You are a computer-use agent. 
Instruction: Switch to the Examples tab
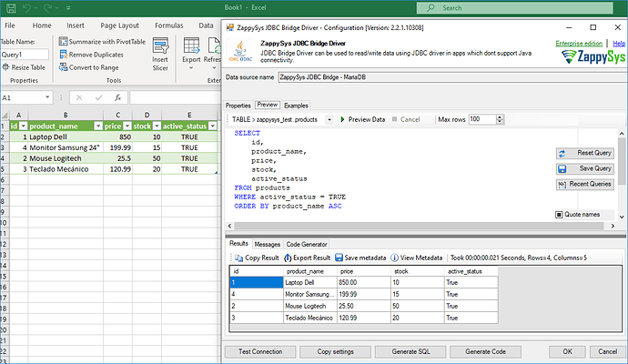tap(296, 106)
